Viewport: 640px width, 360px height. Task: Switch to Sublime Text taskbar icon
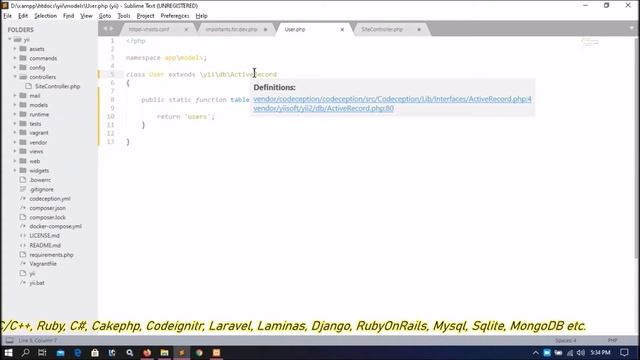pyautogui.click(x=182, y=353)
